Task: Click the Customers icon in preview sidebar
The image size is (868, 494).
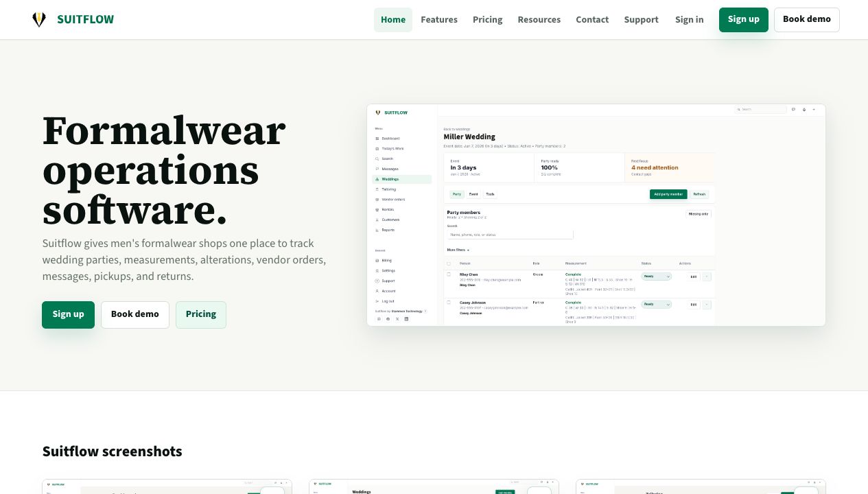Action: [x=377, y=220]
